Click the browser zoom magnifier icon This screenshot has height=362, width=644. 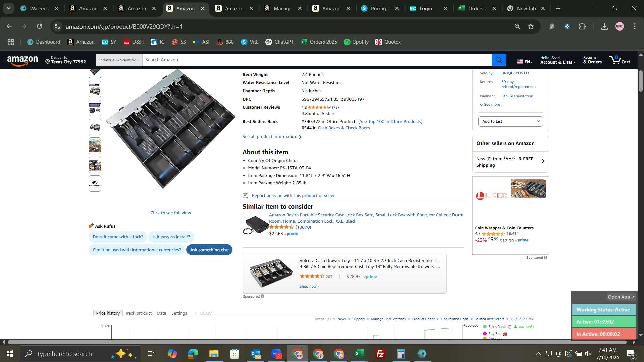517,26
